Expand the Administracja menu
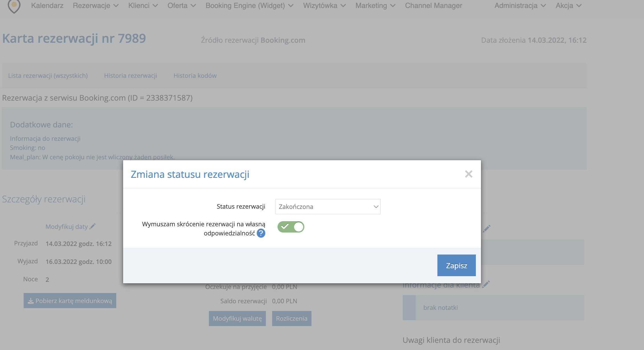This screenshot has height=350, width=644. (520, 6)
